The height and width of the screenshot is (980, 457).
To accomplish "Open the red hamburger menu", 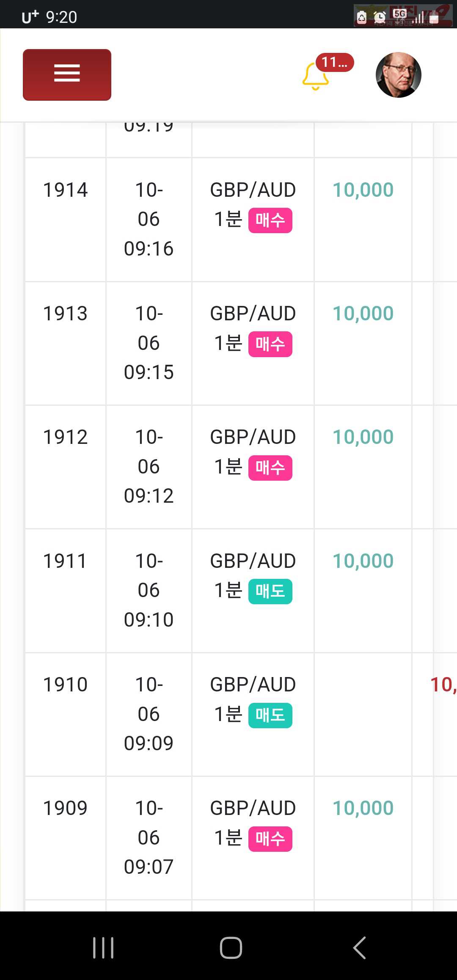I will (67, 75).
